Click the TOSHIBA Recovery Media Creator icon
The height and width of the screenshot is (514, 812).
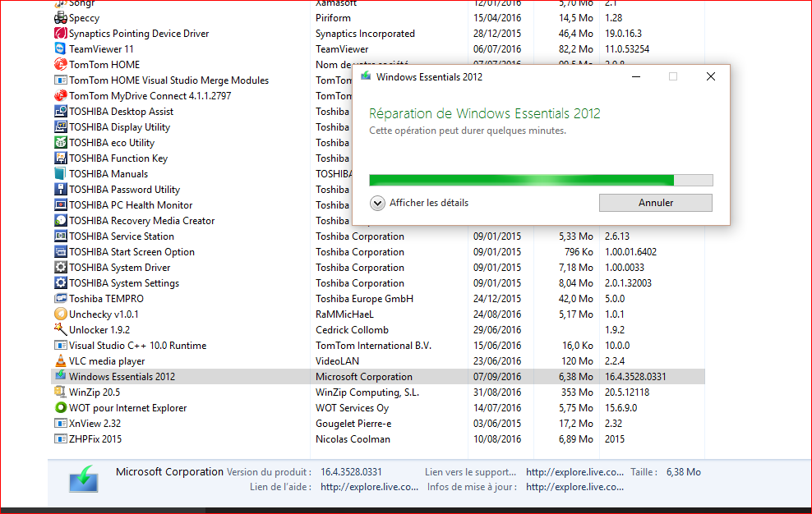click(x=61, y=221)
